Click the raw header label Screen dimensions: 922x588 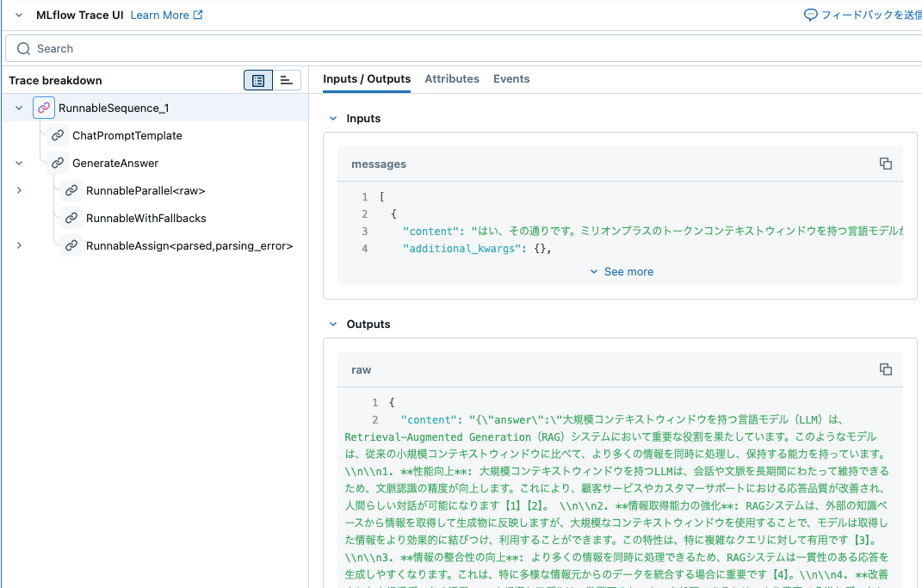[x=361, y=370]
